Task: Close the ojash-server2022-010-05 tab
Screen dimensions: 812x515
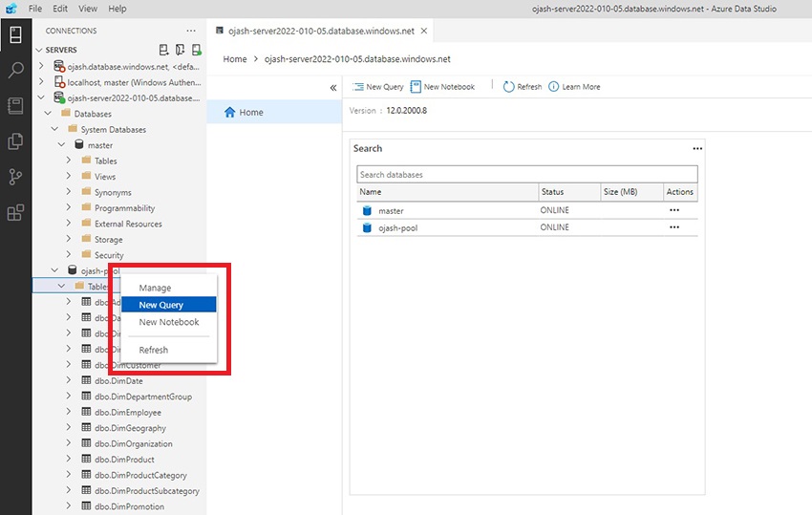Action: tap(423, 32)
